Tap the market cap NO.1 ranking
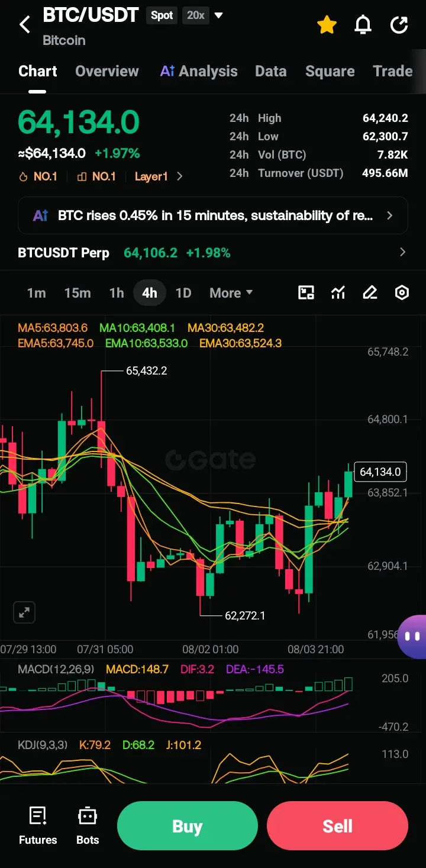 [96, 176]
